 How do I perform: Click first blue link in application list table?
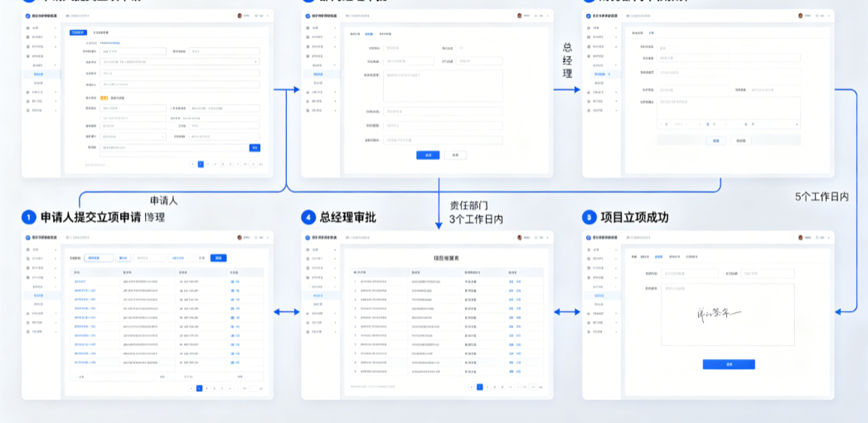(80, 281)
